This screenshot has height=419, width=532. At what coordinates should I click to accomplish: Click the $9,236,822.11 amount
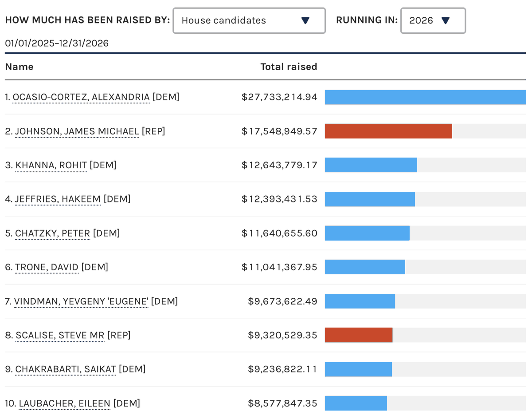tap(282, 369)
